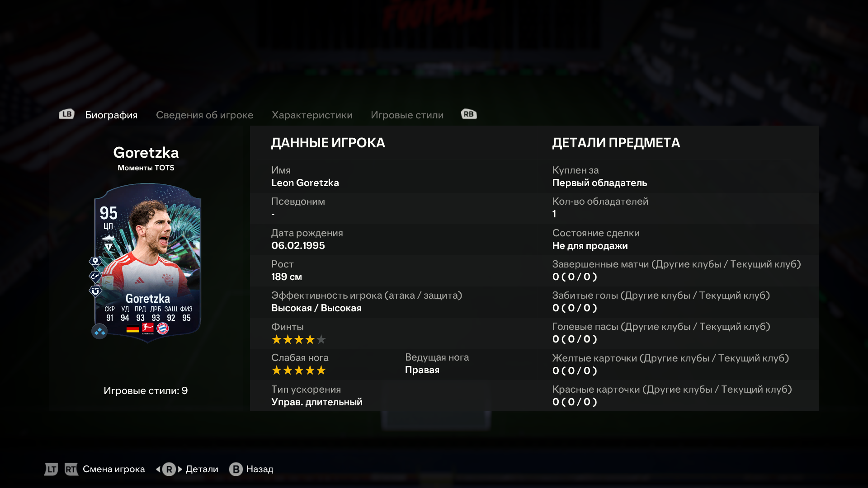Click the Слабая нога five-star rating
The width and height of the screenshot is (868, 488).
[x=299, y=371]
